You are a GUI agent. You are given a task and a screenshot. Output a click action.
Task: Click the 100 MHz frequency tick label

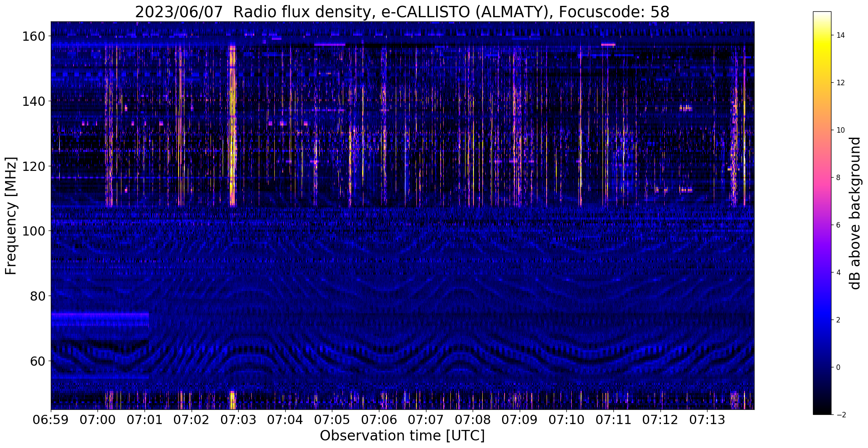(33, 231)
